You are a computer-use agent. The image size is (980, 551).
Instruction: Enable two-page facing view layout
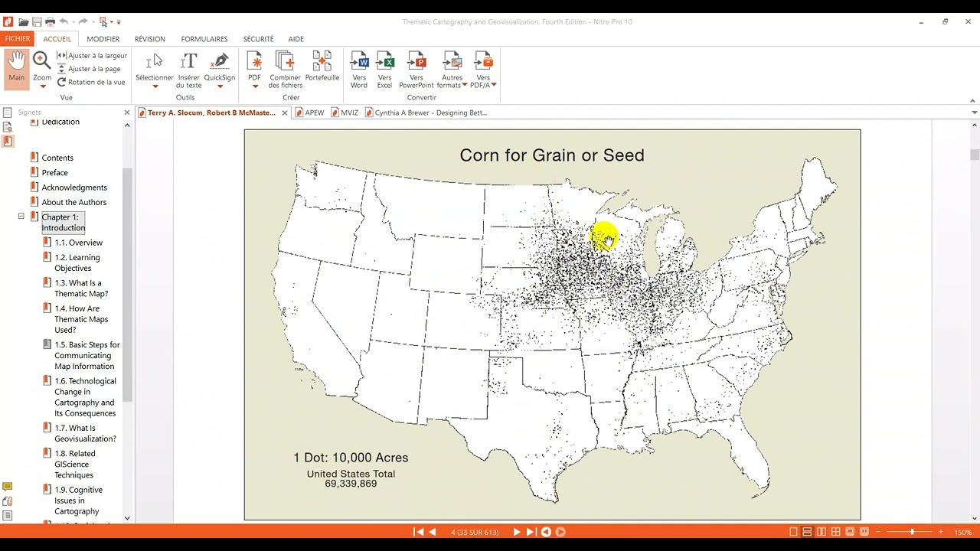822,532
